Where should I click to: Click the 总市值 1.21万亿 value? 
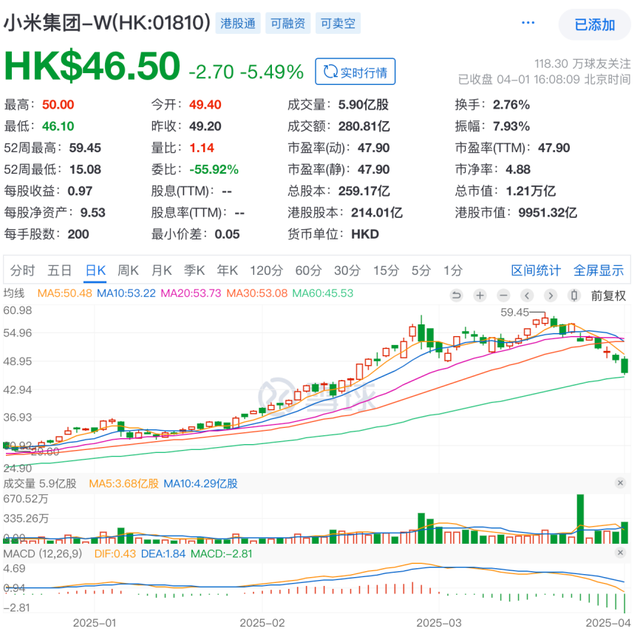[531, 191]
